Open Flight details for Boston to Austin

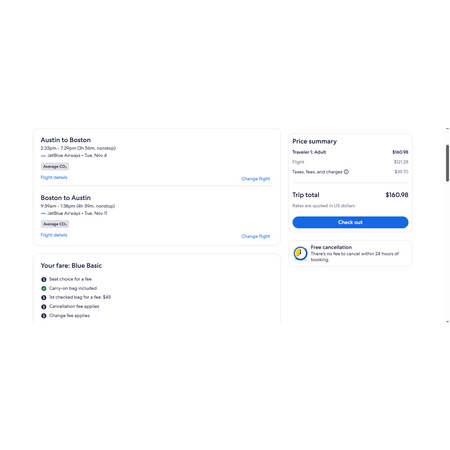coord(54,235)
